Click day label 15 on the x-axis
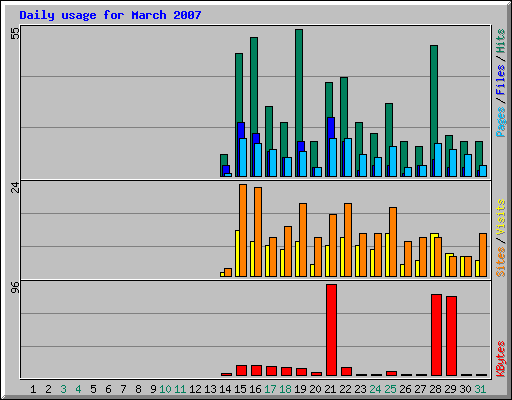 [240, 389]
